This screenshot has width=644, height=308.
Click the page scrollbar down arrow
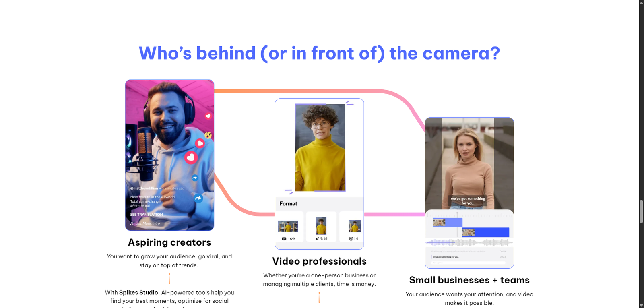click(x=641, y=305)
